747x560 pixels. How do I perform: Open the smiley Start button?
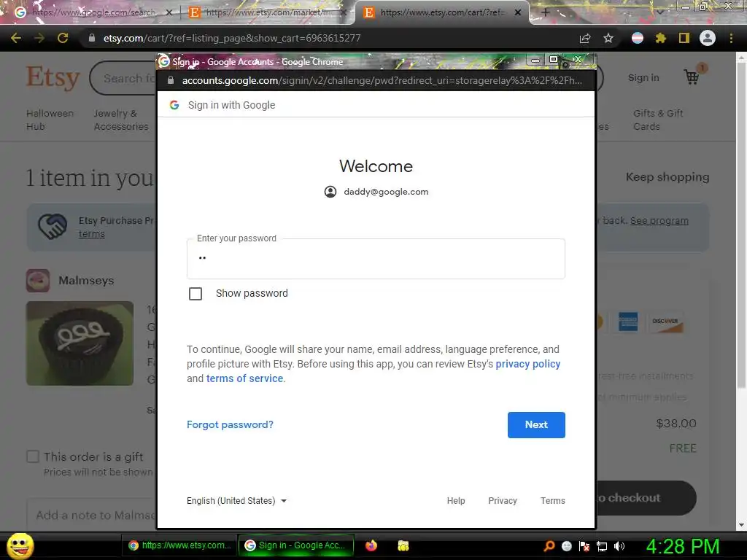point(20,545)
